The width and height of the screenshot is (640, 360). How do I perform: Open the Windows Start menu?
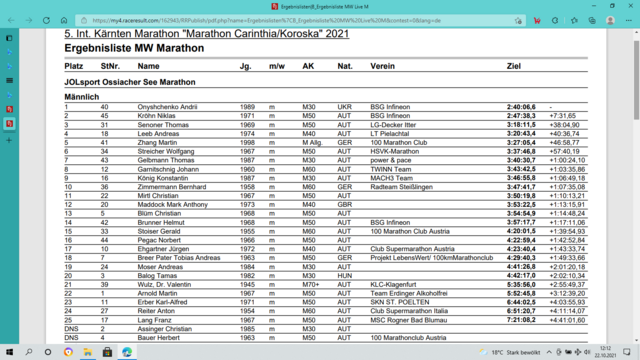coord(9,352)
